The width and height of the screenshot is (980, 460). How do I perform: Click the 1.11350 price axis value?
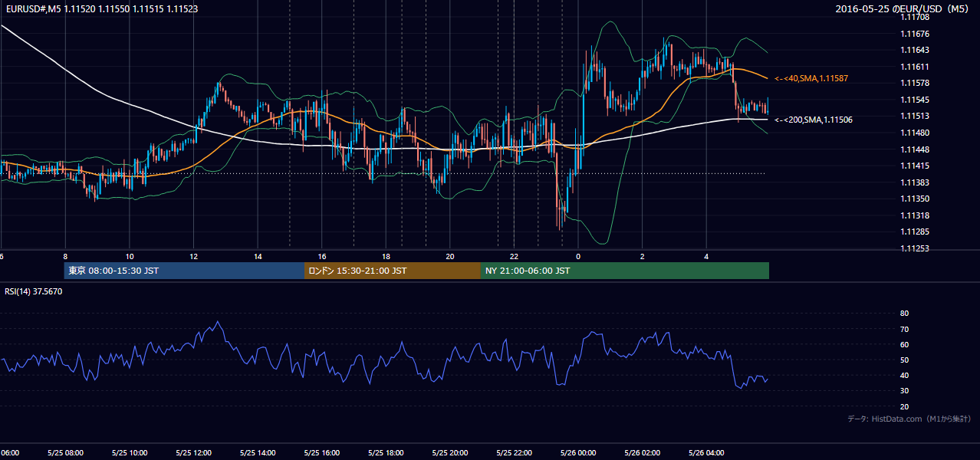(915, 199)
